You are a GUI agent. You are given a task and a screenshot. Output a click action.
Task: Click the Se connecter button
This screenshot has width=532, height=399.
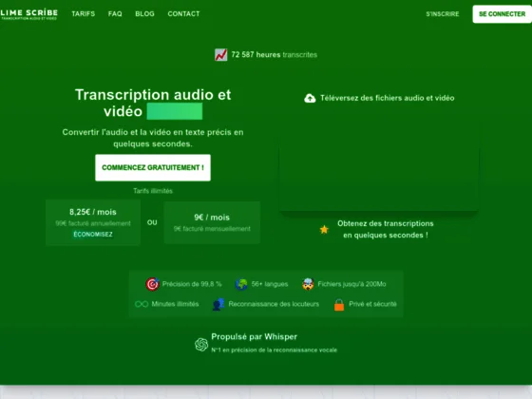tap(502, 14)
